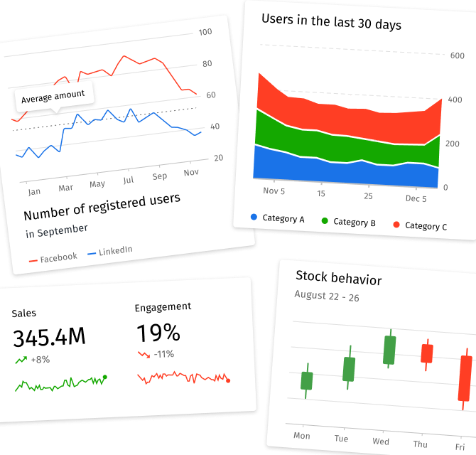Toggle Category A legend item
The height and width of the screenshot is (455, 476).
(278, 218)
